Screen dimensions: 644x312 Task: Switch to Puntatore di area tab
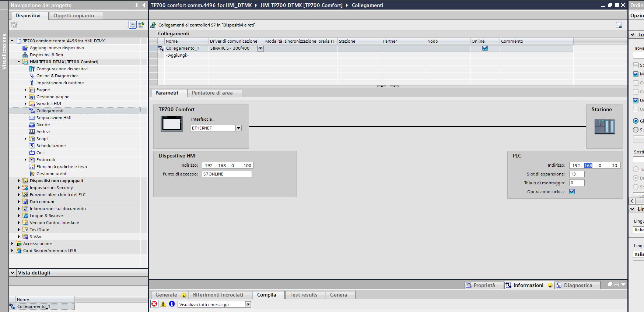pyautogui.click(x=212, y=93)
